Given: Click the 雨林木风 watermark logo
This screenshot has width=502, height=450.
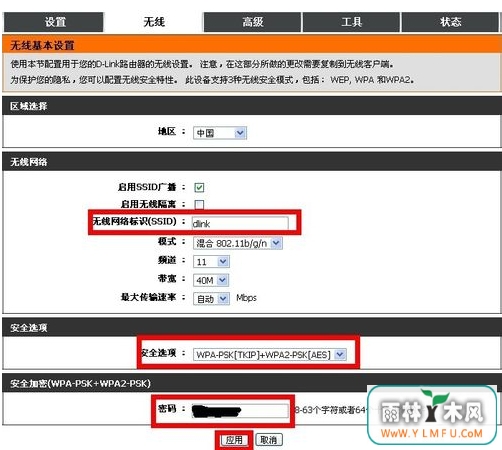Looking at the screenshot, I should (x=432, y=415).
